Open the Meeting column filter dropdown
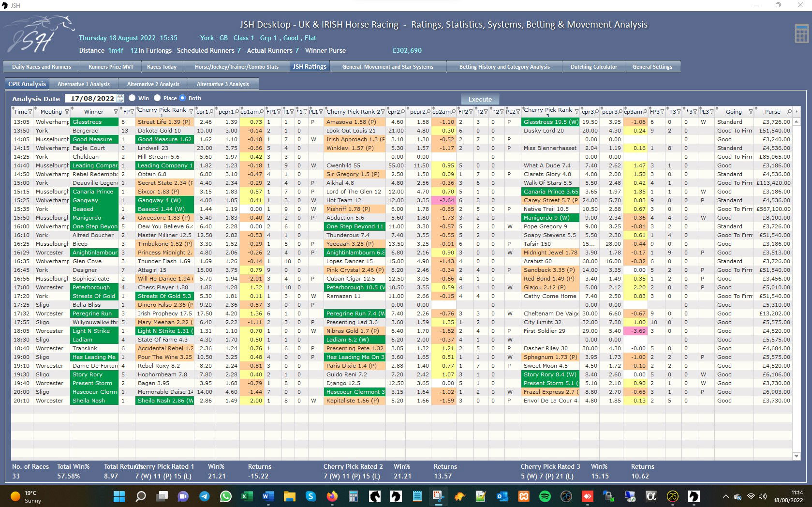 67,112
